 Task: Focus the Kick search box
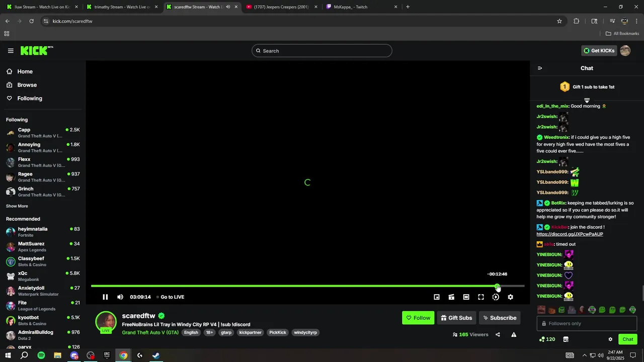(322, 51)
